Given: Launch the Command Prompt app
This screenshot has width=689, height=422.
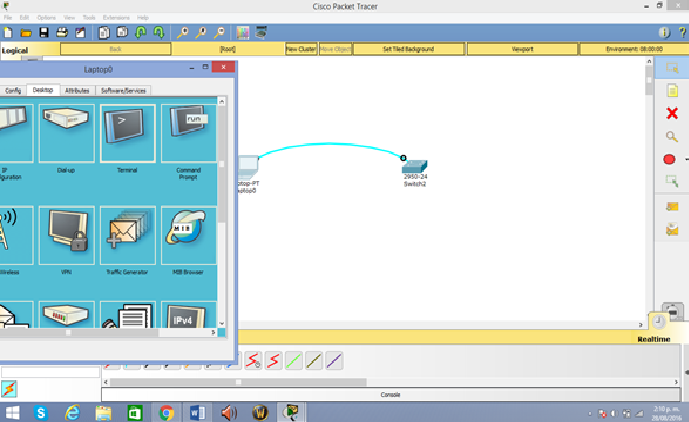Looking at the screenshot, I should tap(188, 133).
